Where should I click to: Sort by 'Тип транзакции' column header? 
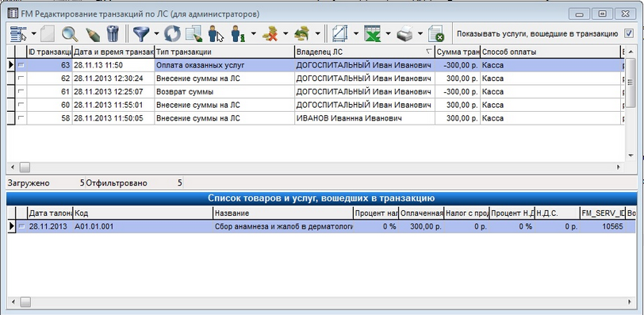224,52
